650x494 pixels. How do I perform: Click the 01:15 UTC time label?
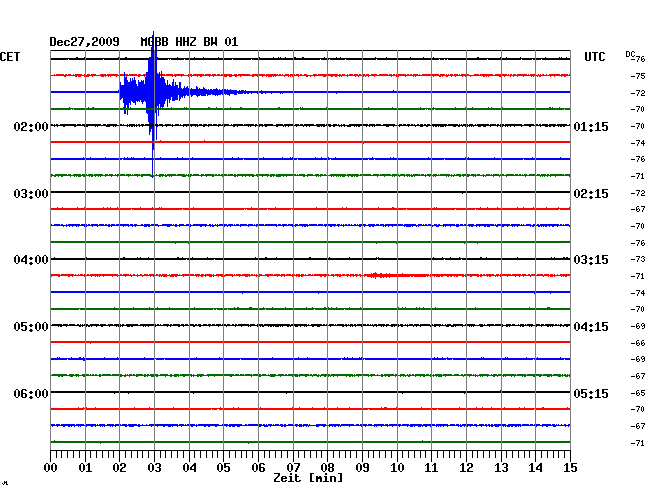pyautogui.click(x=591, y=126)
